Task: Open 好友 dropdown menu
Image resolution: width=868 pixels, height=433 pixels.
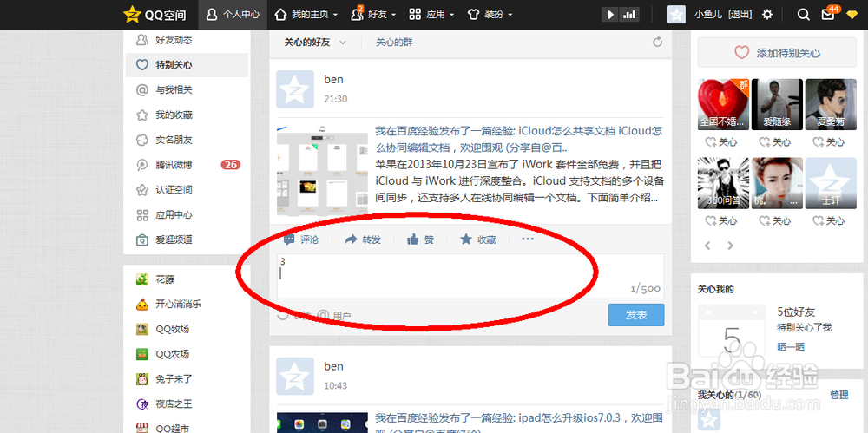Action: coord(373,15)
